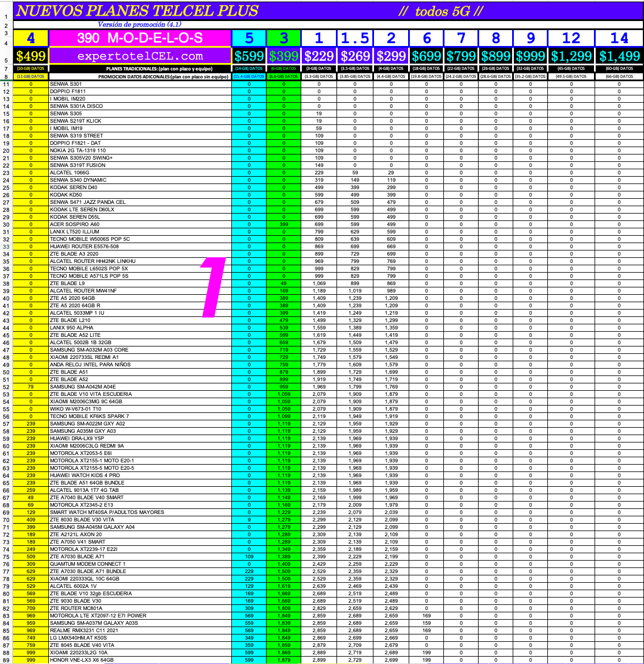Select the HUAWEI WATCH KIDS 4 PRO cell
This screenshot has width=644, height=664.
tap(140, 475)
